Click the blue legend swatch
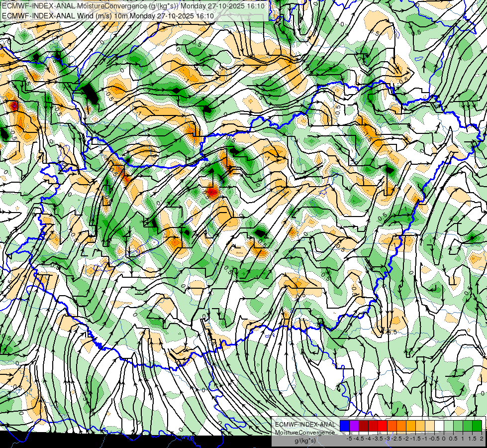 point(345,426)
